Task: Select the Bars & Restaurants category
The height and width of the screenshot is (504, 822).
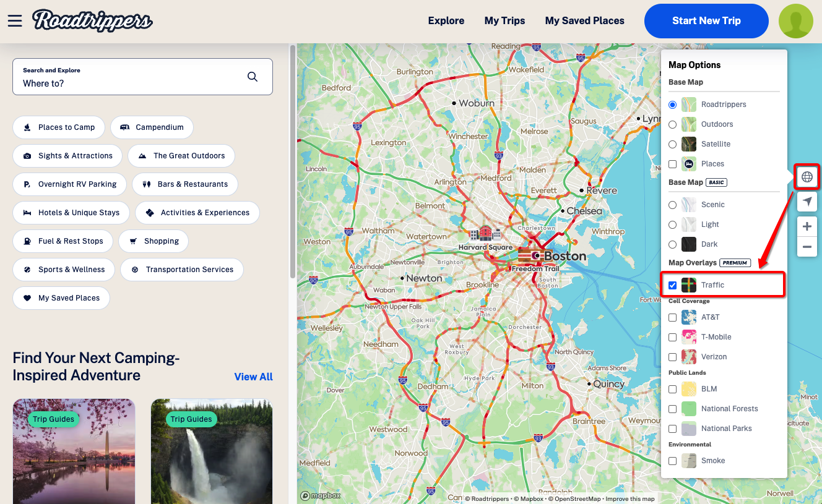Action: 185,184
